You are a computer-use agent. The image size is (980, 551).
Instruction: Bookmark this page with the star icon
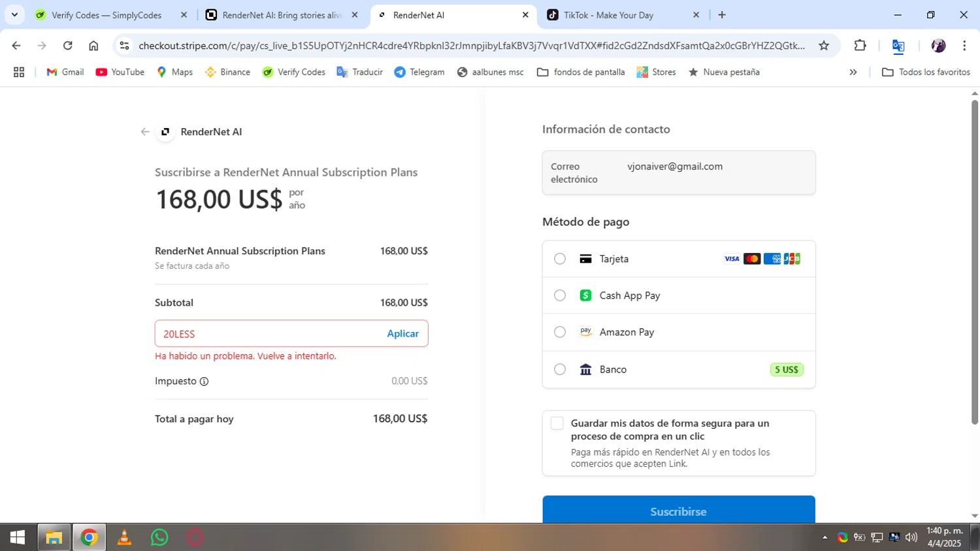pos(824,45)
